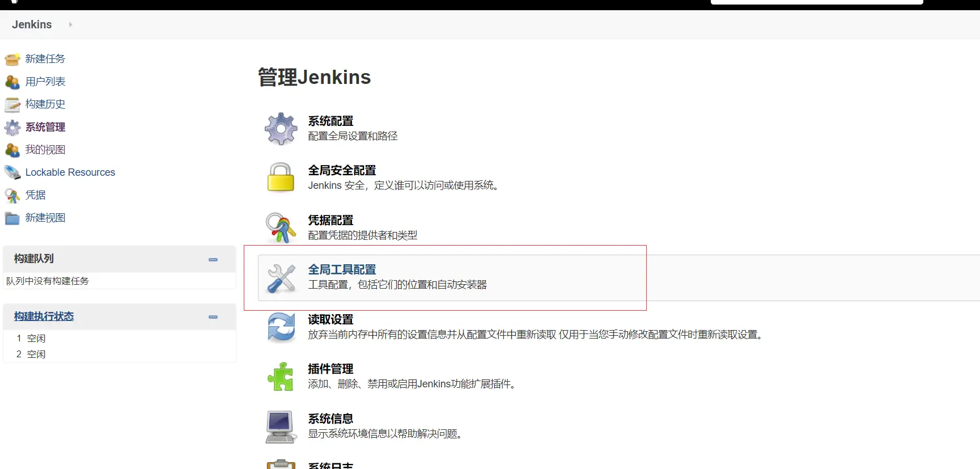Click description 添加、删除、禁用或启用Jenkins功能扩展插件

(413, 384)
